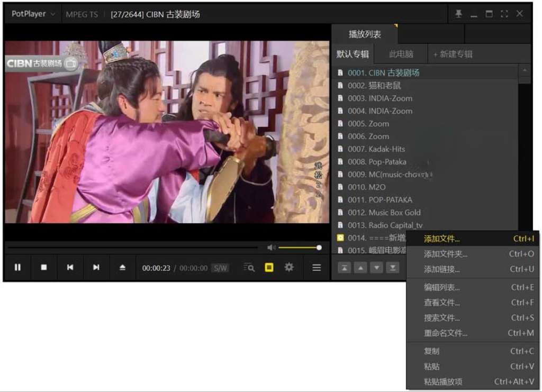Viewport: 542px width, 392px height.
Task: Pause the current video playback
Action: click(18, 267)
